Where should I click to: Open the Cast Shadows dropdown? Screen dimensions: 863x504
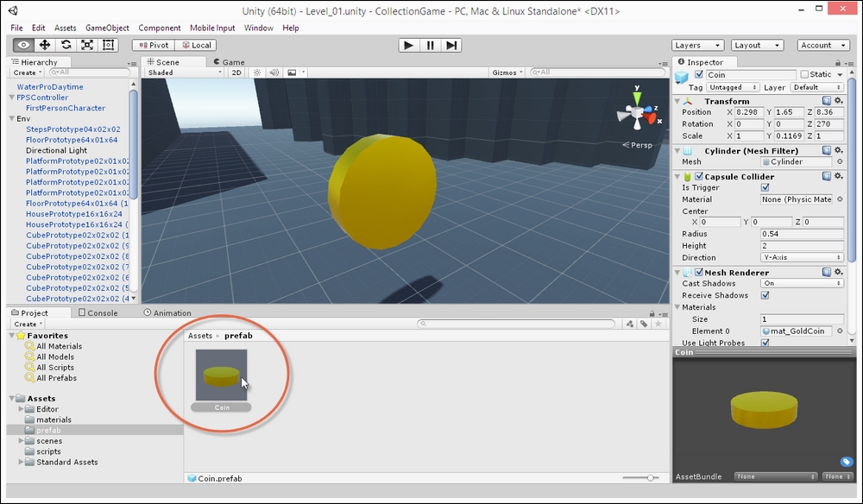click(803, 283)
